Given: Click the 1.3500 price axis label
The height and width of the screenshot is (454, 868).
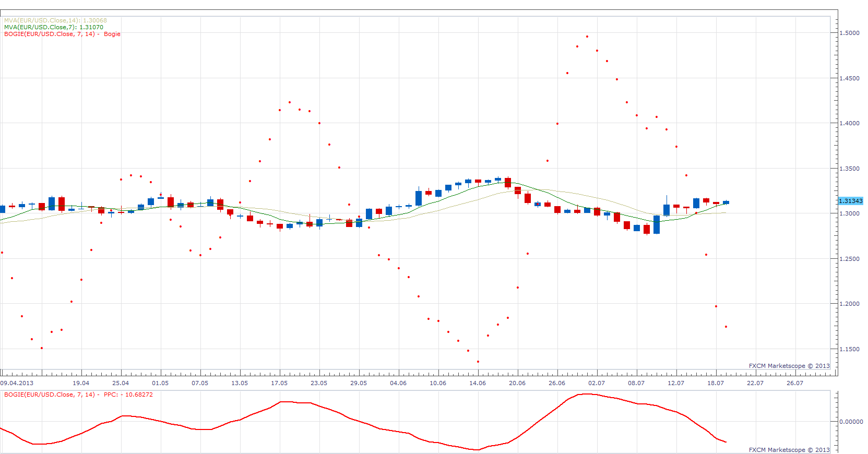Looking at the screenshot, I should coord(849,169).
